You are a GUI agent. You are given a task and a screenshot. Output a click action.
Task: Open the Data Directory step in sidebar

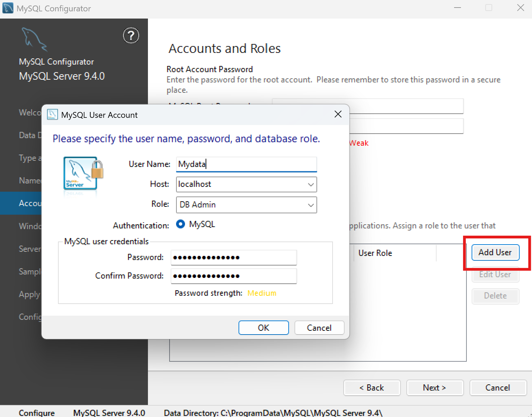[x=30, y=135]
